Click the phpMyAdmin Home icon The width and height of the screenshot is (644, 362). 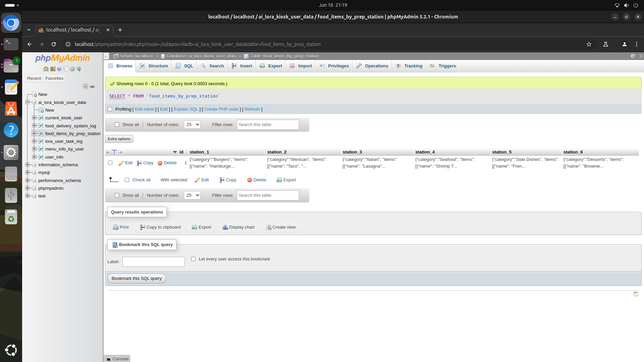click(46, 69)
